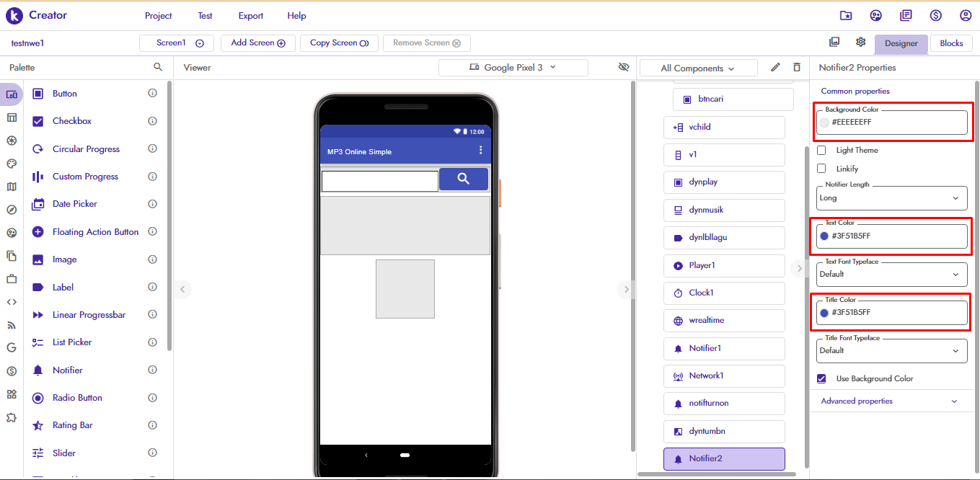Open the Notifier Length dropdown set to Long

[891, 197]
